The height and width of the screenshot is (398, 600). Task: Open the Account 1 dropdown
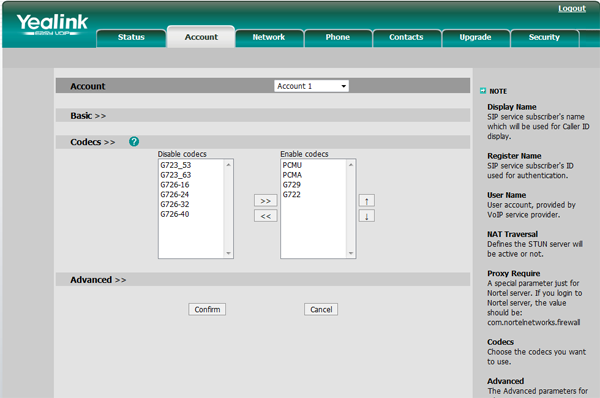pos(311,86)
